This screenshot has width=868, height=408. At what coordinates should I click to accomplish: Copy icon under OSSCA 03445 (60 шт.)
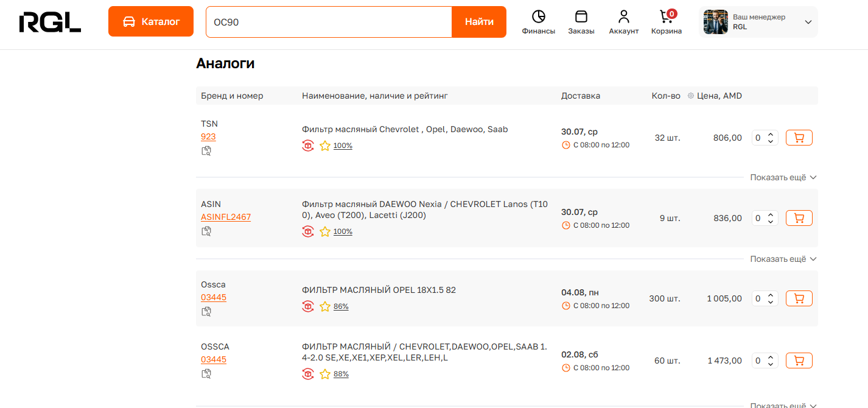tap(206, 373)
